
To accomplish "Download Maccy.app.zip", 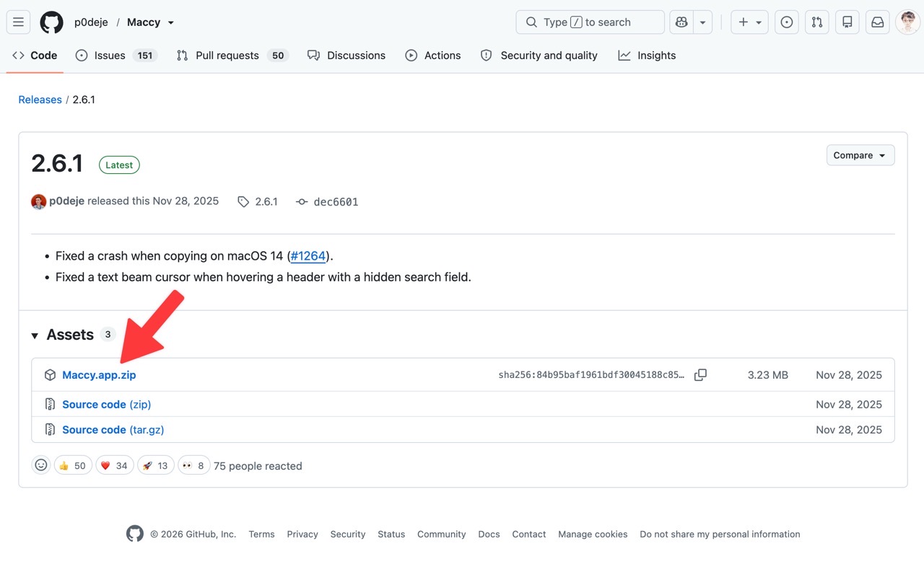I will pyautogui.click(x=99, y=375).
